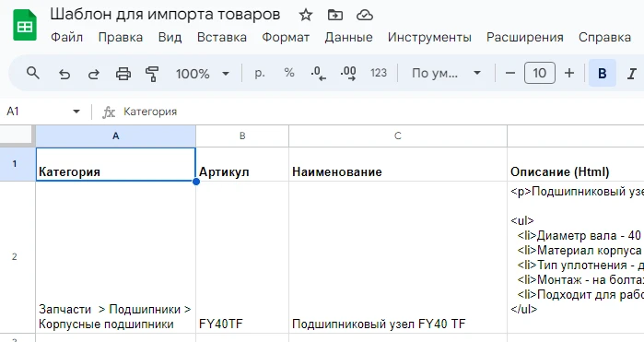Toggle italic formatting
The width and height of the screenshot is (644, 342).
click(632, 73)
